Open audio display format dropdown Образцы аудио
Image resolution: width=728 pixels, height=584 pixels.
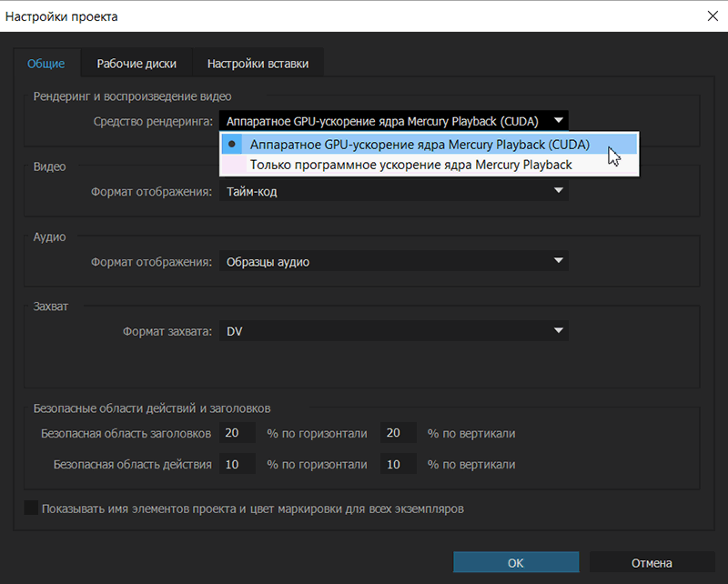click(394, 261)
